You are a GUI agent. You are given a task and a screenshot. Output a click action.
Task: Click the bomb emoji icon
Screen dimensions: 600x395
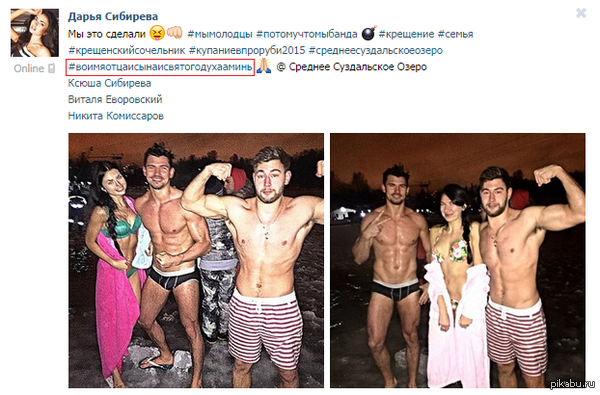(369, 33)
